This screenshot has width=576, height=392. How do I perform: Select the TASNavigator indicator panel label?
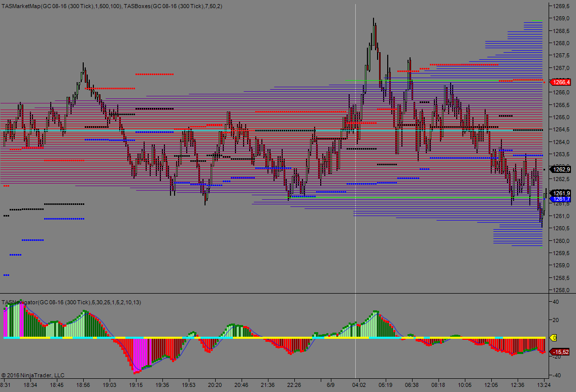(x=71, y=302)
